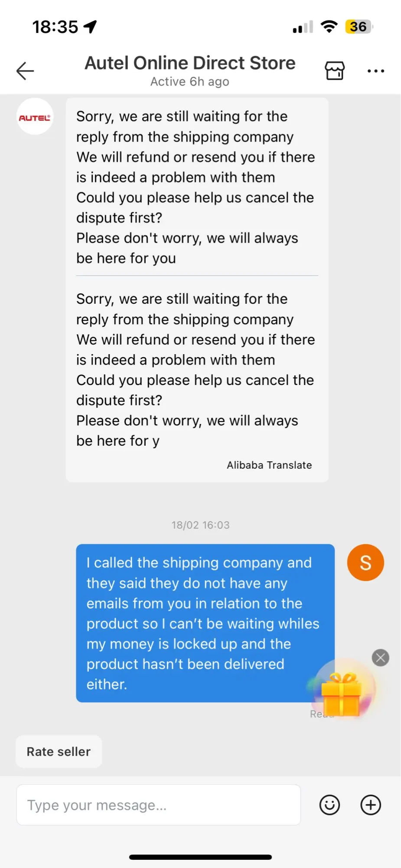Viewport: 401px width, 868px height.
Task: Tap the Autel seller avatar
Action: [35, 117]
